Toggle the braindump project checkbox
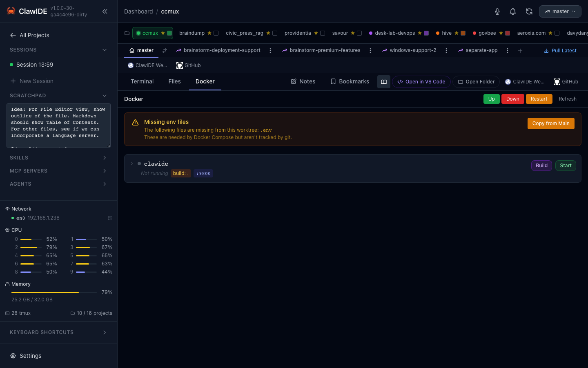588x368 pixels. pyautogui.click(x=216, y=33)
